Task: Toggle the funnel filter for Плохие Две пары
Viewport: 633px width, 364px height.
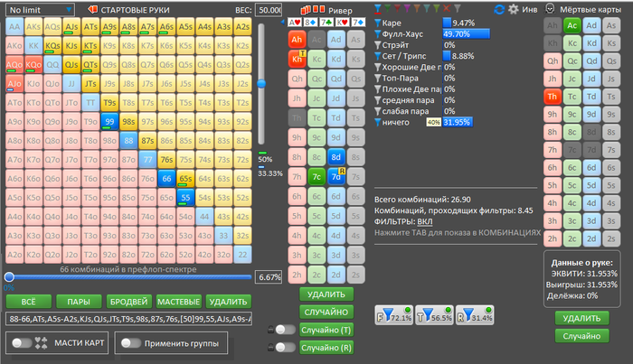Action: click(x=378, y=89)
